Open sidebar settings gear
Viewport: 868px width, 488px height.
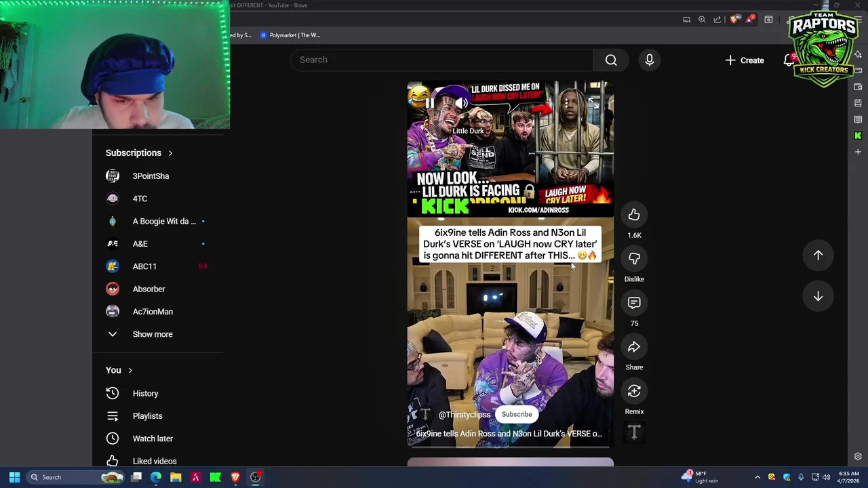coord(858,456)
